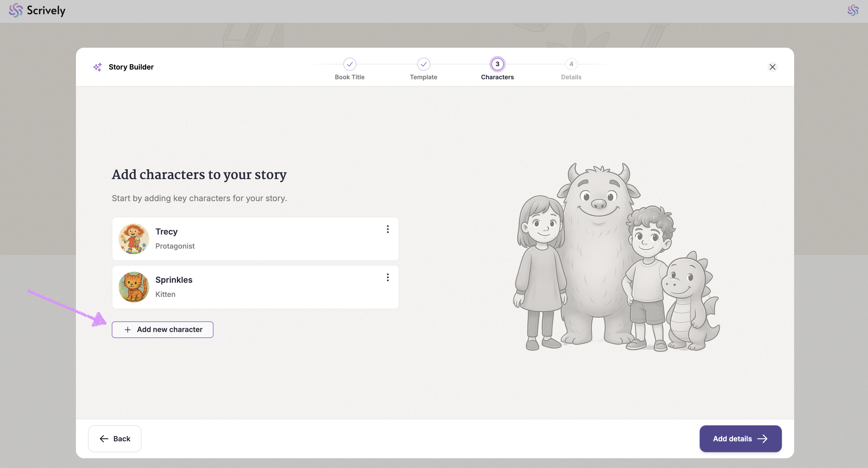Go to the Template step checkmark
This screenshot has width=868, height=468.
pos(423,64)
